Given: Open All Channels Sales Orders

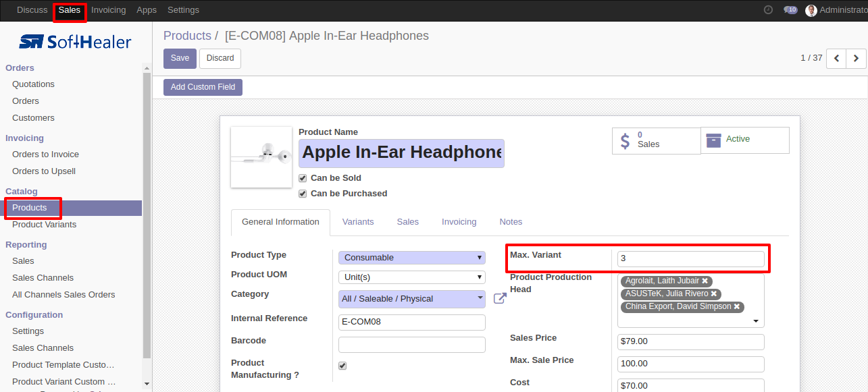Looking at the screenshot, I should coord(63,295).
